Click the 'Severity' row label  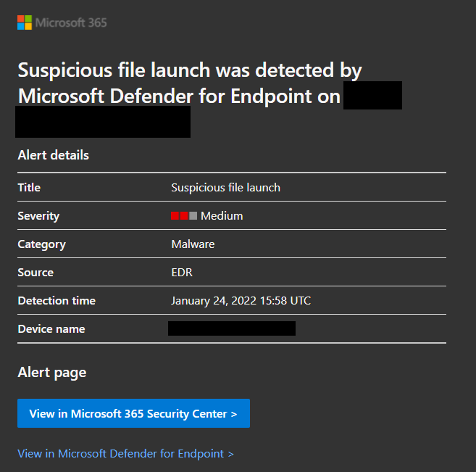pyautogui.click(x=38, y=216)
